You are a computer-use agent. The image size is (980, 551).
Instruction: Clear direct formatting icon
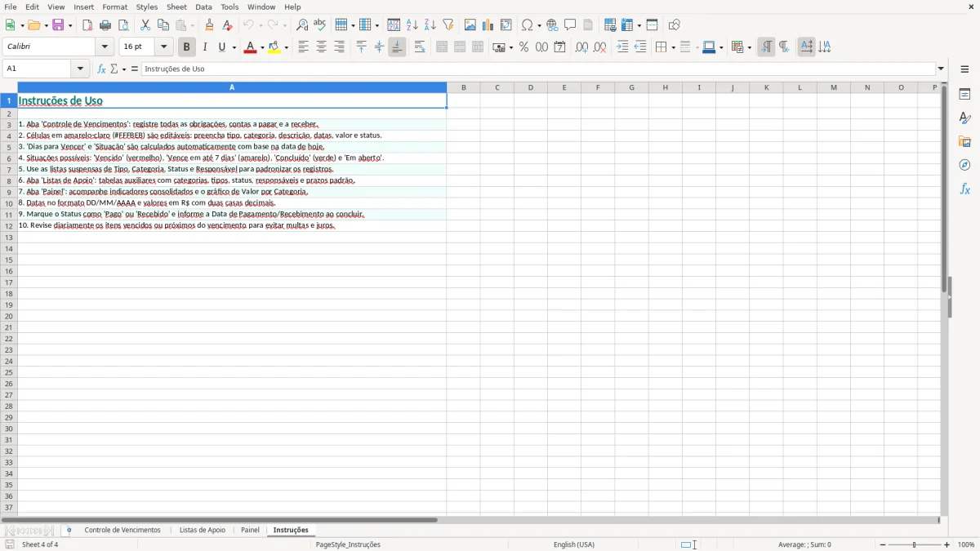(228, 25)
